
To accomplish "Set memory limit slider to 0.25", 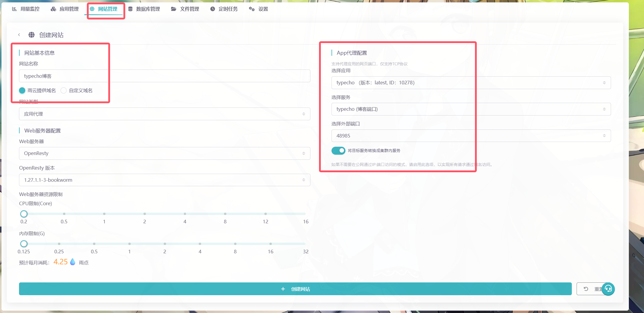I will [x=59, y=244].
